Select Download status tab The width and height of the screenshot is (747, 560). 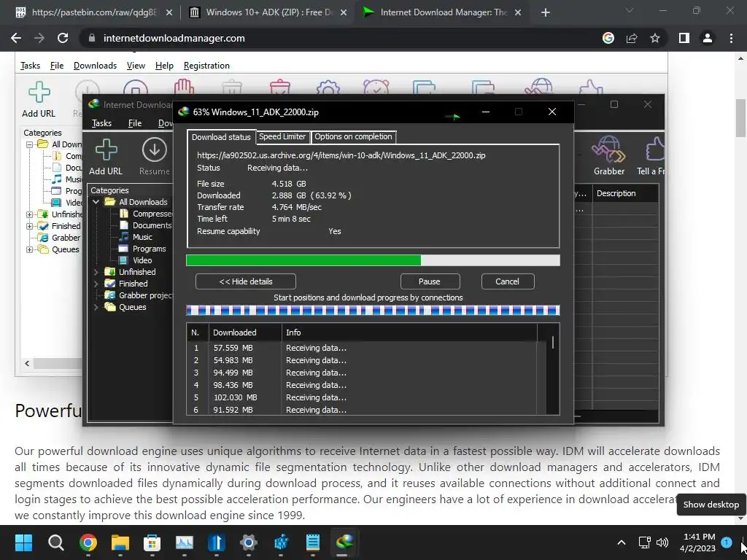pos(221,137)
